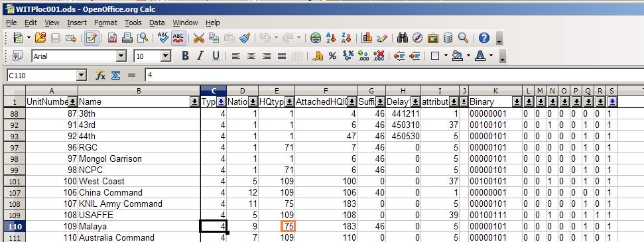Select row header 110
Viewport: 644px width, 242px height.
[15, 226]
